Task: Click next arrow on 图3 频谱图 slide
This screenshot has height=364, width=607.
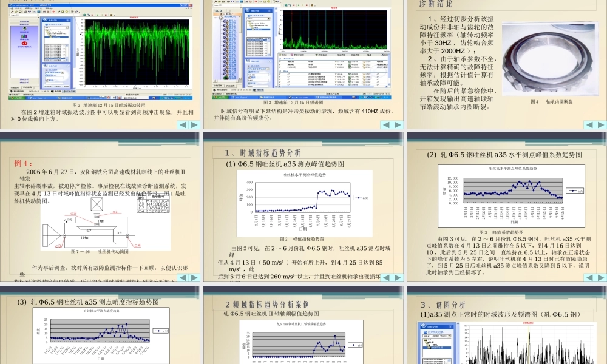Action: pos(398,124)
